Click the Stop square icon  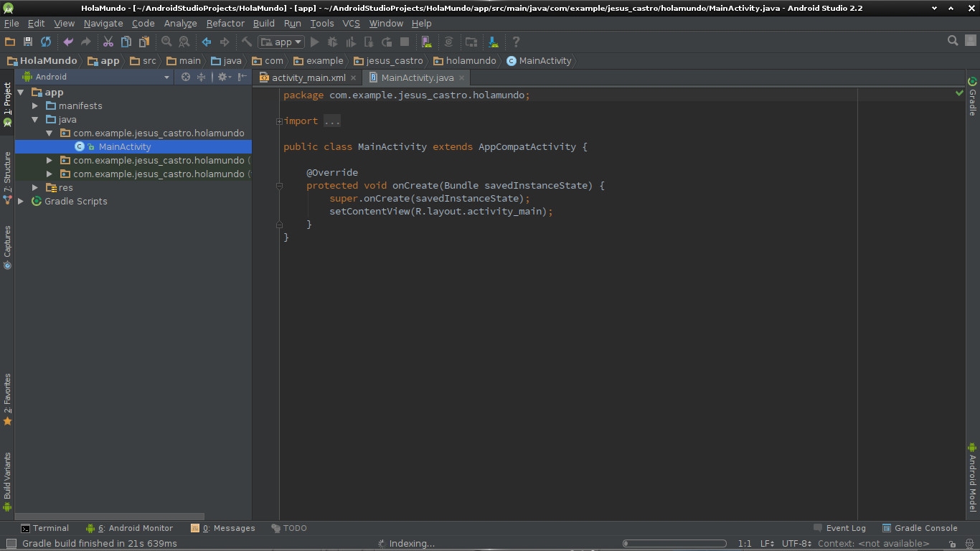[x=405, y=42]
